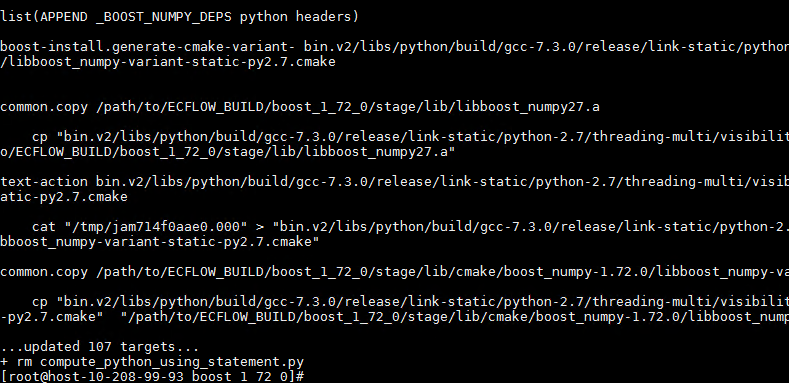
Task: Click bboost_numpy-variant-static-py2.7.cmake" wrapped line
Action: point(160,242)
